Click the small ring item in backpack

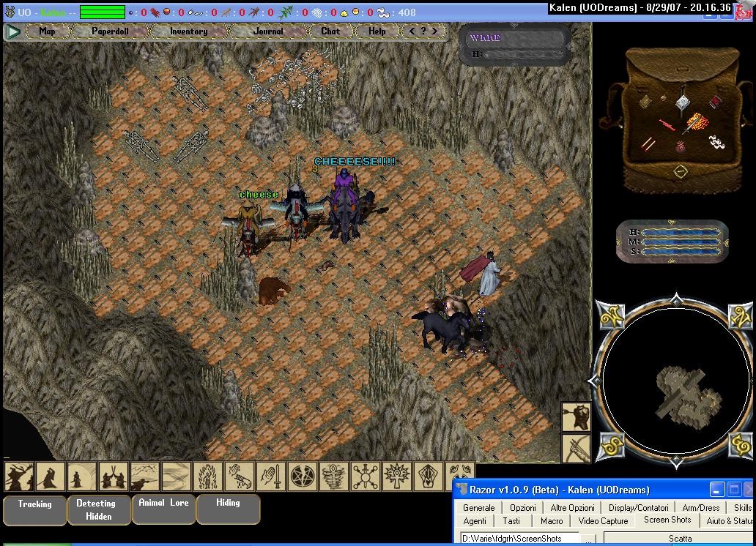[664, 98]
